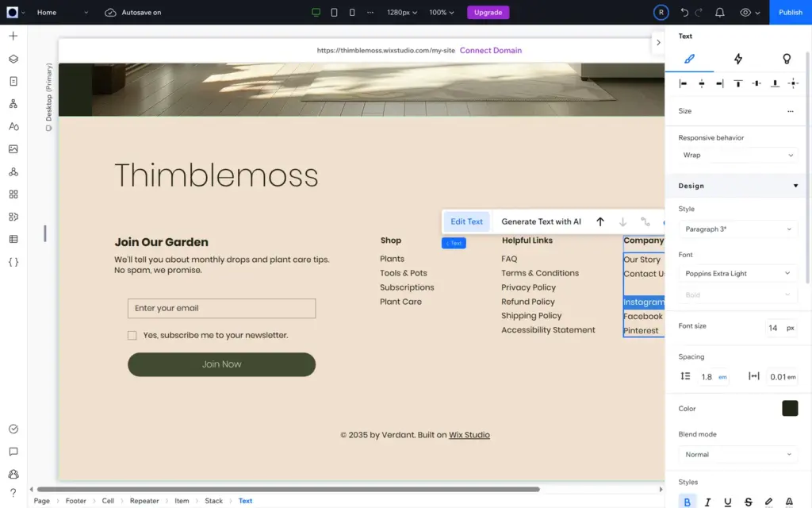Image resolution: width=812 pixels, height=508 pixels.
Task: Open the Paragraph 3 style dropdown
Action: pos(737,229)
